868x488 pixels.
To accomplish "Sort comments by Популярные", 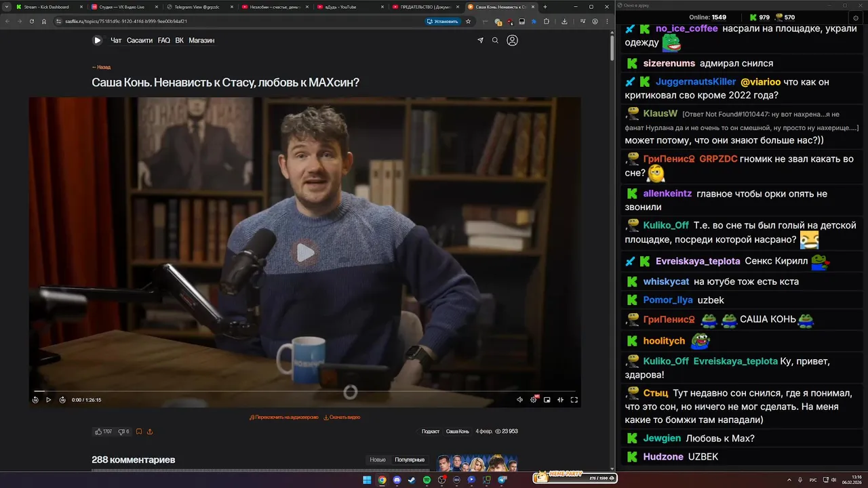I will click(x=410, y=460).
